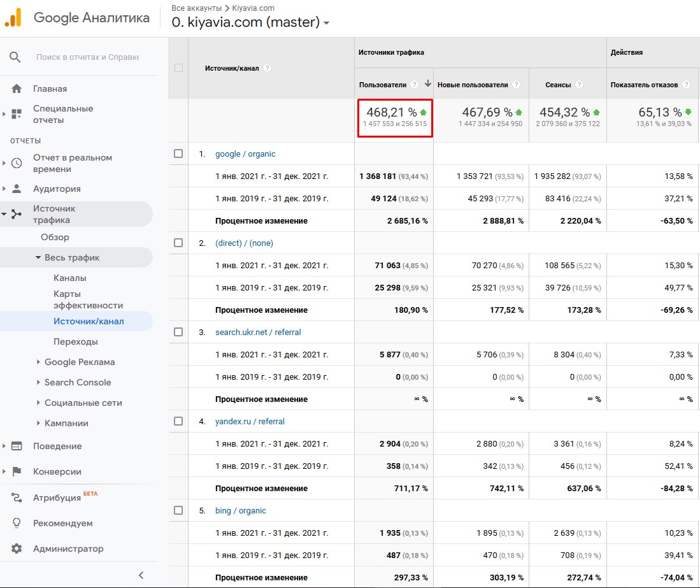Click the search.ukr.net / referral link
The height and width of the screenshot is (588, 700).
click(258, 332)
